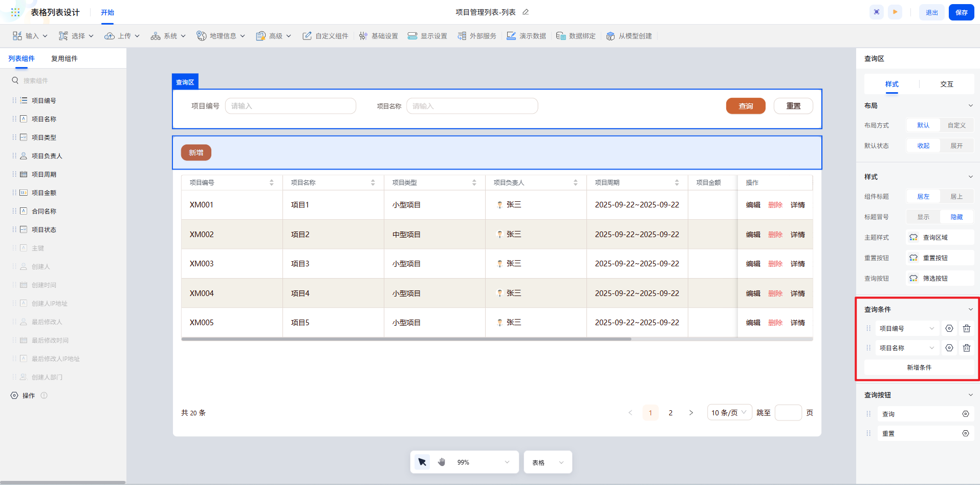Switch to the 交互 tab

(947, 85)
